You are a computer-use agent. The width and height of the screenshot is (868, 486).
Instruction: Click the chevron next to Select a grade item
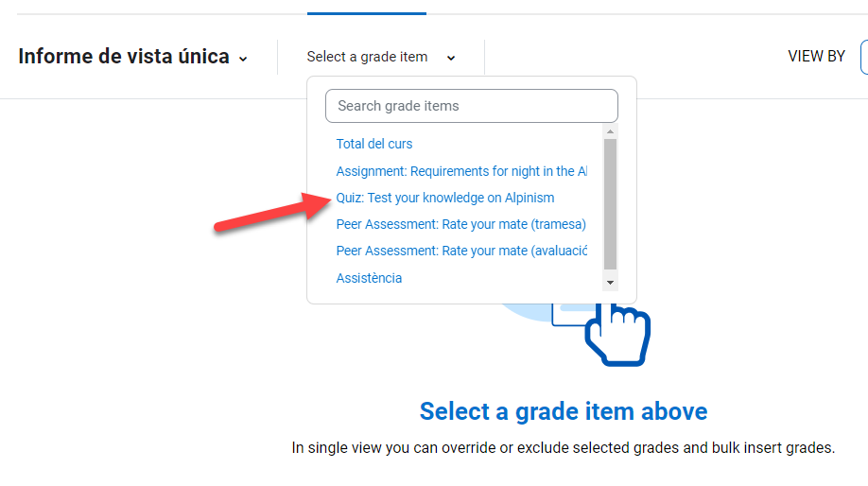click(x=451, y=58)
